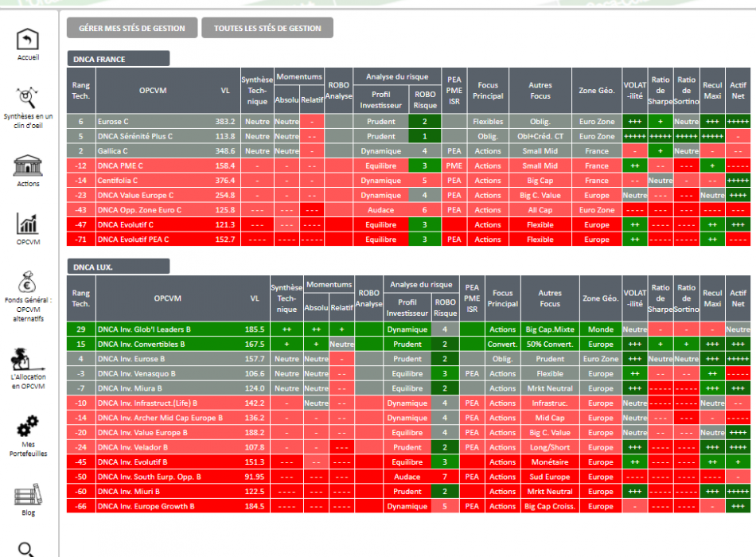Open the Accueil home icon
The image size is (756, 557).
tap(28, 40)
